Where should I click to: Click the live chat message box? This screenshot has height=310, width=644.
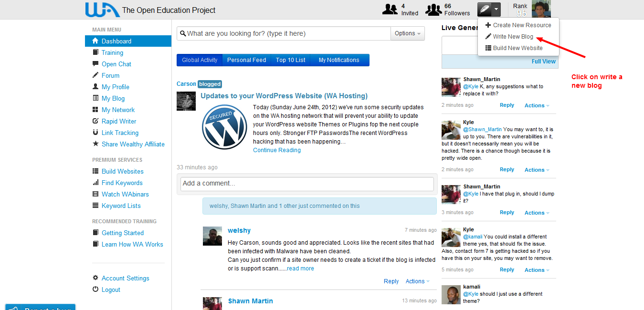click(500, 46)
